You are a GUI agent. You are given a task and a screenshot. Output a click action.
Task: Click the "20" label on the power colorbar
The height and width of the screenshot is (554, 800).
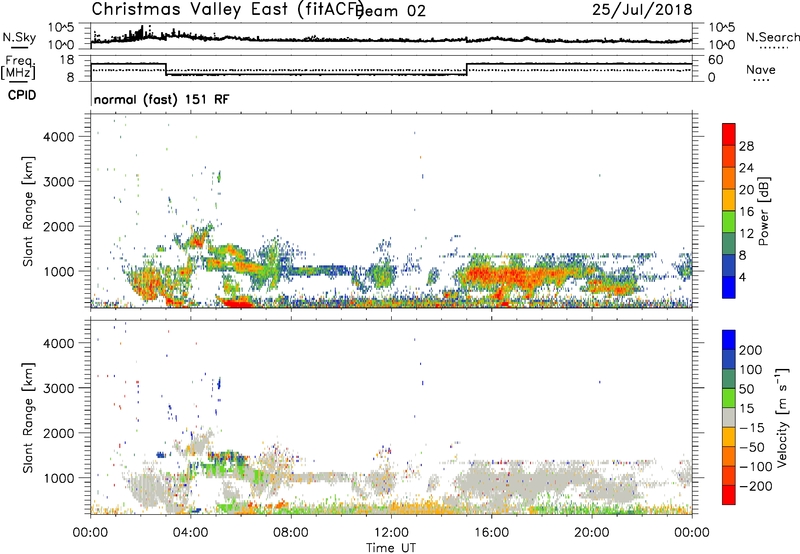(746, 190)
